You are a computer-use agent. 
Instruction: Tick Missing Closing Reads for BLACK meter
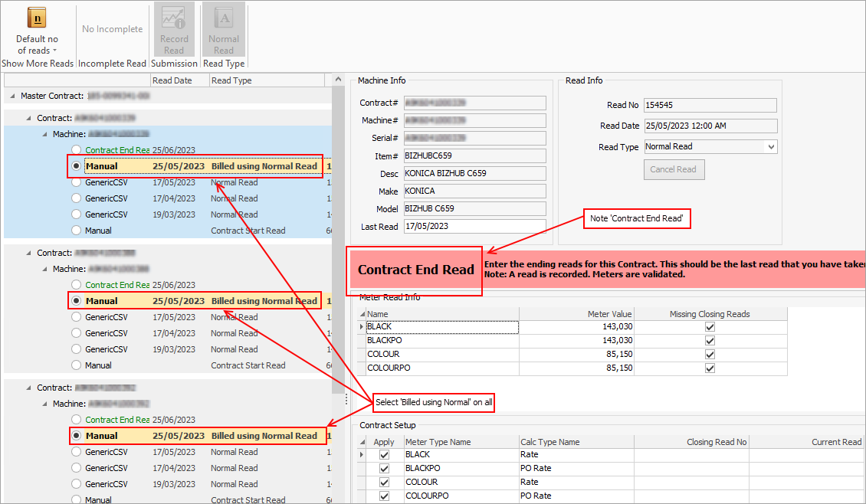(710, 327)
